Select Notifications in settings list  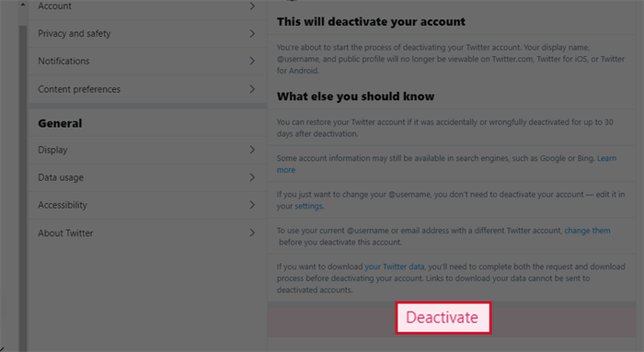pos(147,62)
